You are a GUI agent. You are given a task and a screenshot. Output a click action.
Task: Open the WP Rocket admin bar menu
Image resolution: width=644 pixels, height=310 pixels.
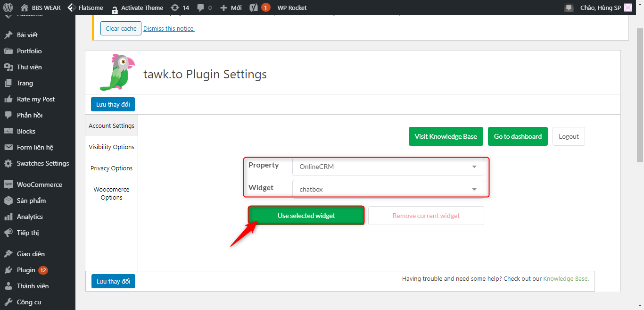[292, 8]
